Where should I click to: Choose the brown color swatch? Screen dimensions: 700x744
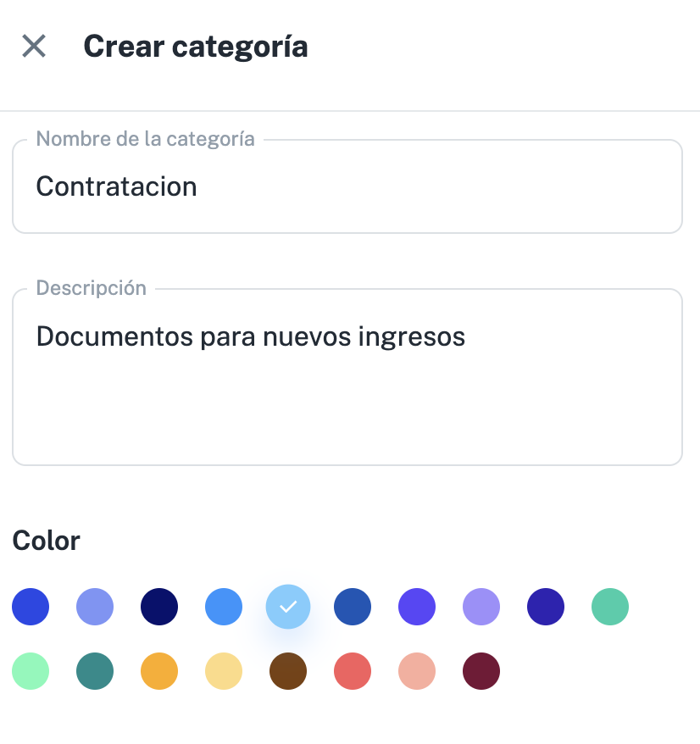point(288,671)
